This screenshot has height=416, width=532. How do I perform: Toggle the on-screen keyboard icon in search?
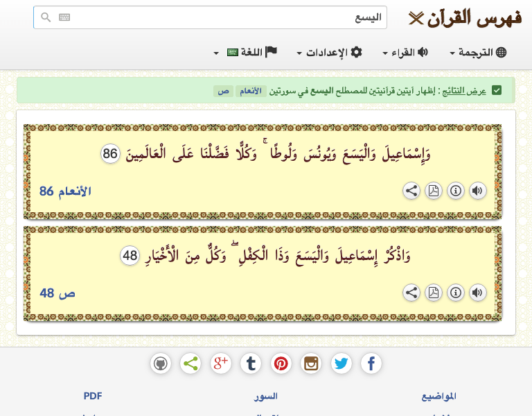tap(64, 17)
